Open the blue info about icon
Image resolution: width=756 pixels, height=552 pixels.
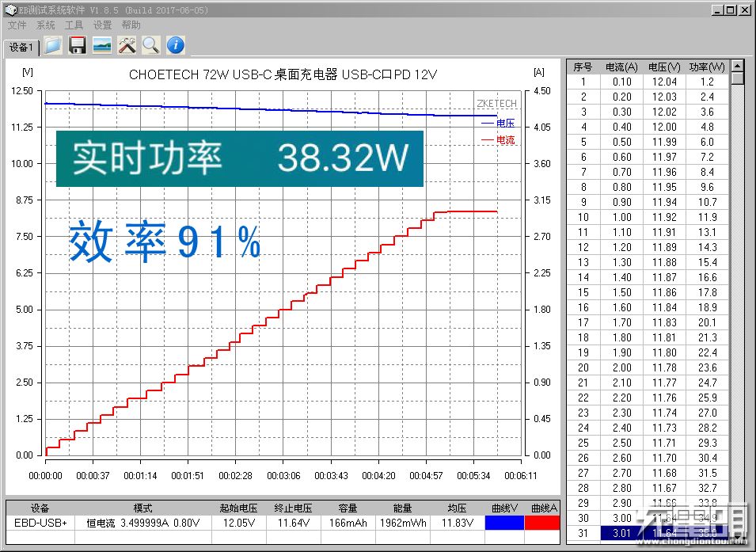coord(176,45)
